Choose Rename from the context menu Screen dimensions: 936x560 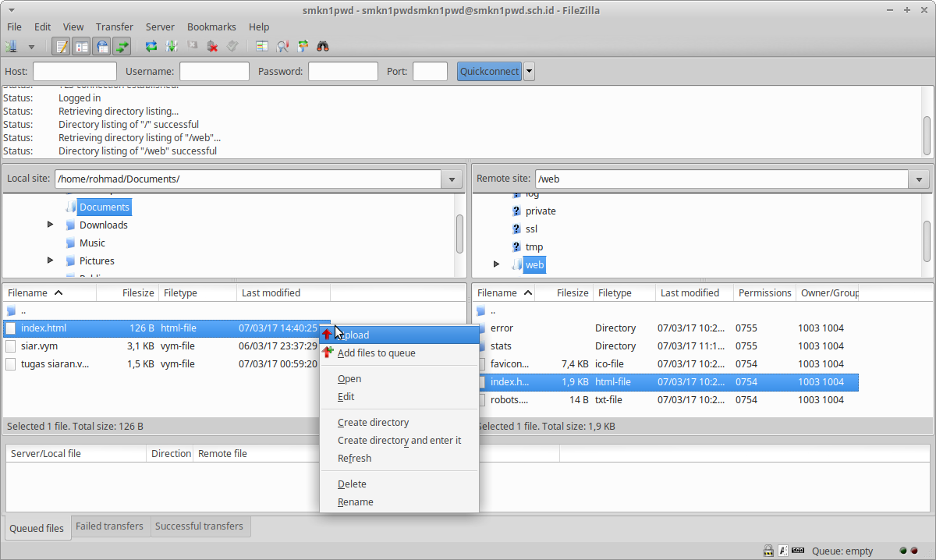(x=399, y=502)
